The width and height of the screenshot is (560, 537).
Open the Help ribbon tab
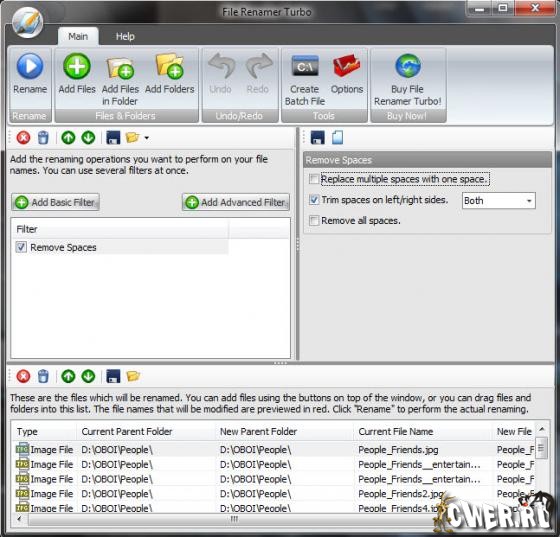tap(125, 36)
